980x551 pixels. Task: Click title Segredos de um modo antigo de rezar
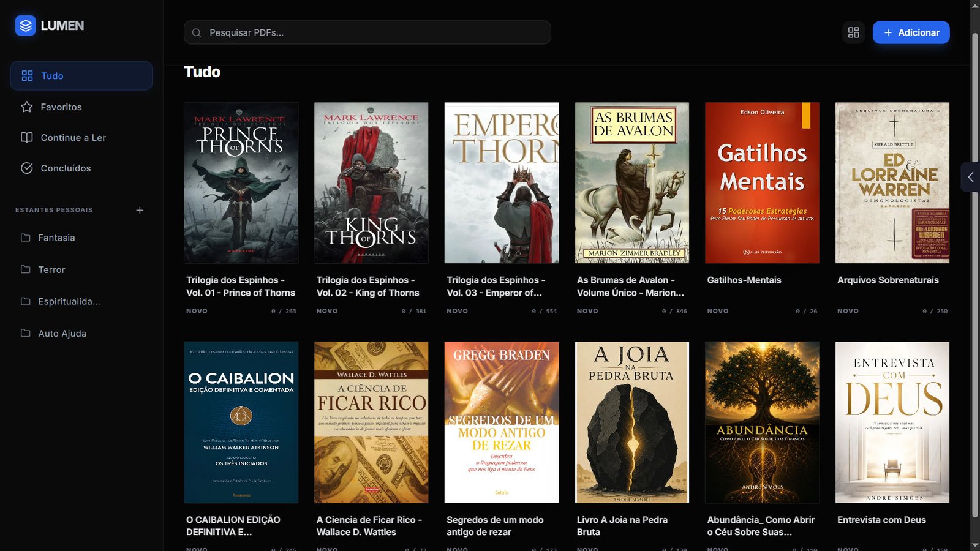click(x=495, y=526)
